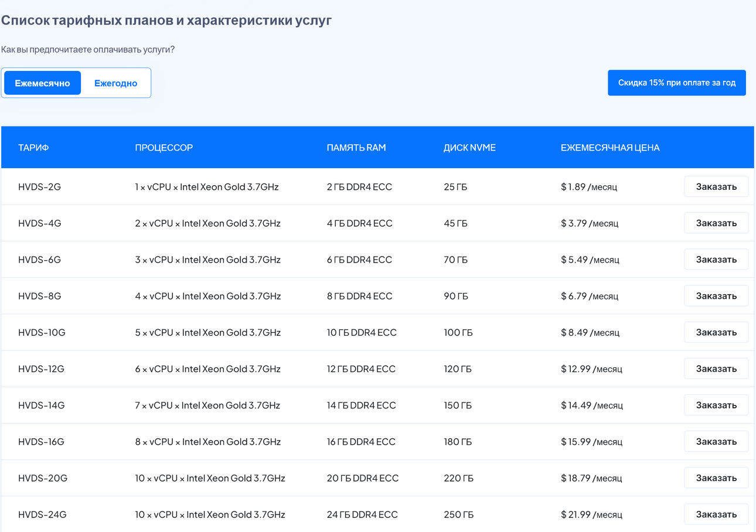Order the HVDS-4G plan

[716, 223]
